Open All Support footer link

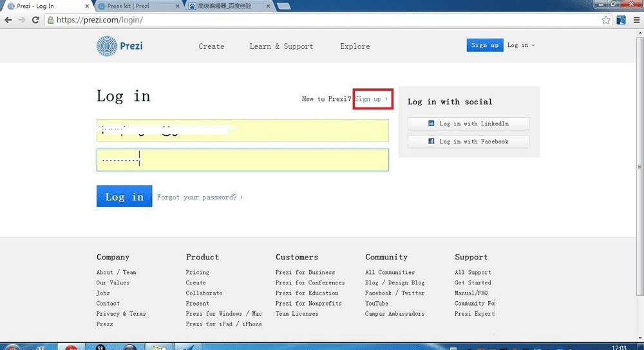[473, 272]
